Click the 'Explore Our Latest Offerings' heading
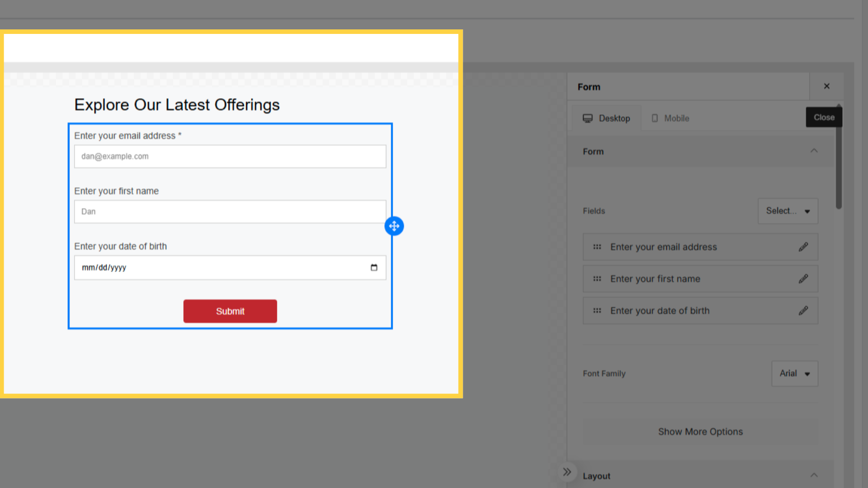The height and width of the screenshot is (488, 868). click(x=177, y=105)
